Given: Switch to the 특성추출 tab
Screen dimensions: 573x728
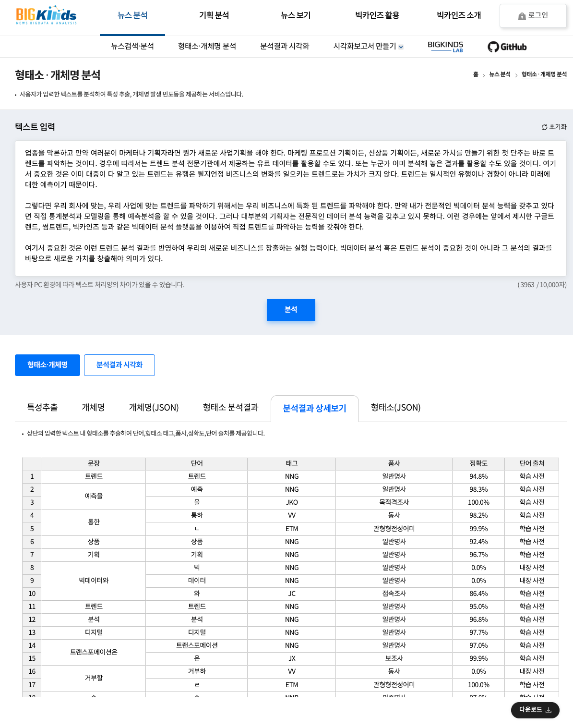Looking at the screenshot, I should (42, 408).
